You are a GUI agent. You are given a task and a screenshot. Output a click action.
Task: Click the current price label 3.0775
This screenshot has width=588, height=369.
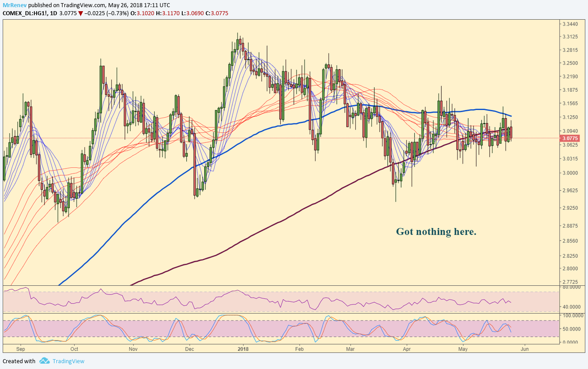pos(571,138)
